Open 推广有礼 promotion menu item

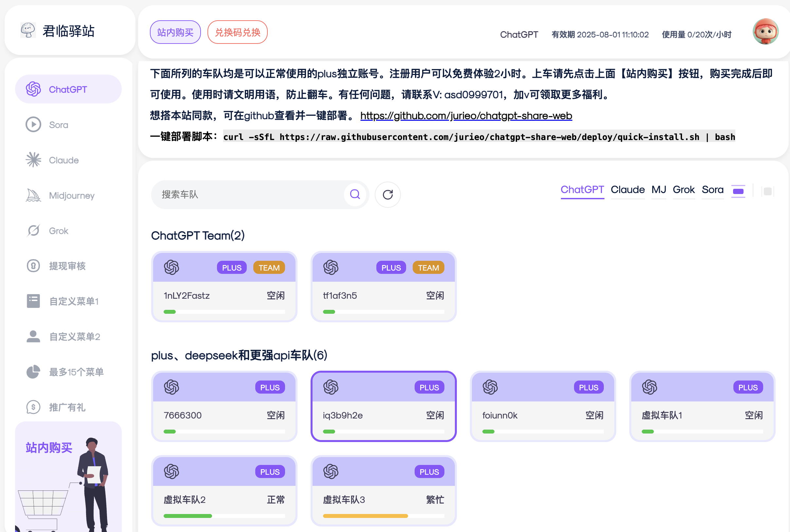[x=67, y=407]
